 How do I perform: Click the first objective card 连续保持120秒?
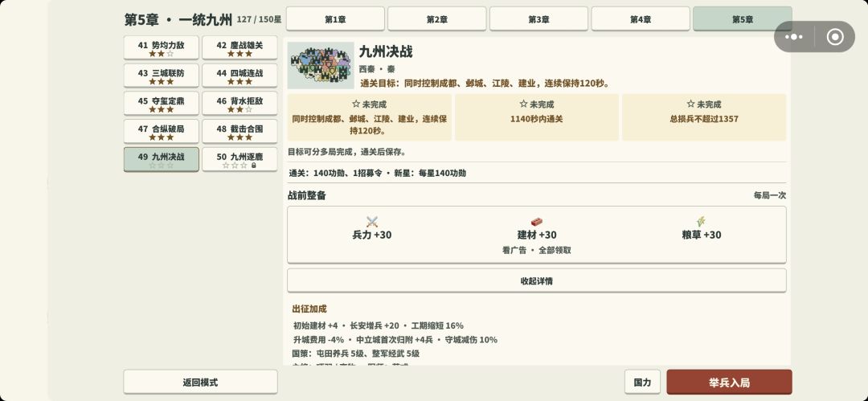click(369, 117)
